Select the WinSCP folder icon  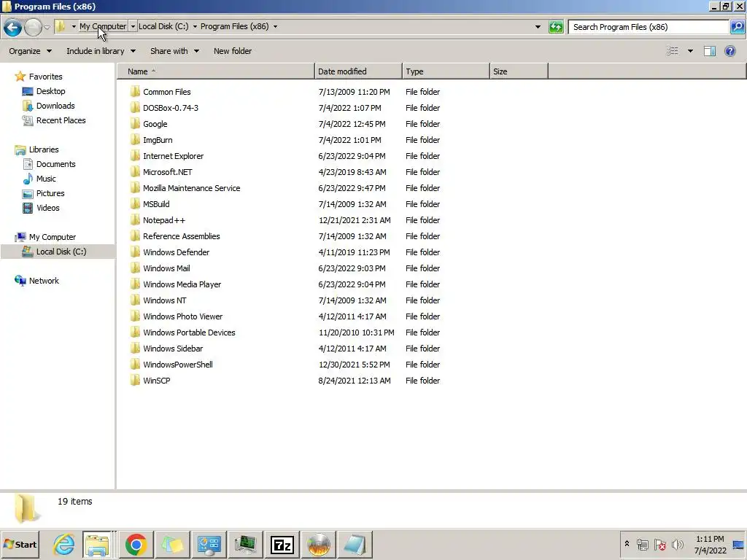coord(135,381)
